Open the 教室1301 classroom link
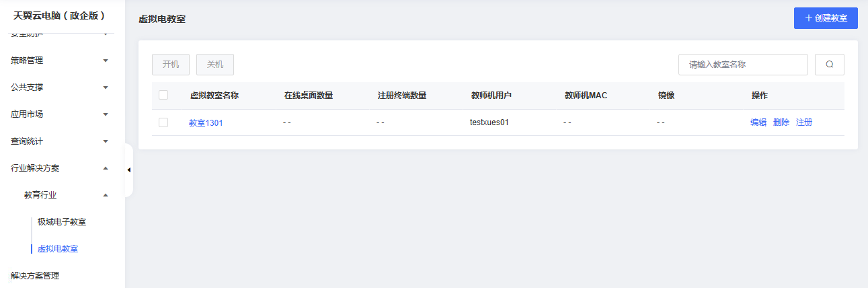This screenshot has height=288, width=868. (x=206, y=122)
